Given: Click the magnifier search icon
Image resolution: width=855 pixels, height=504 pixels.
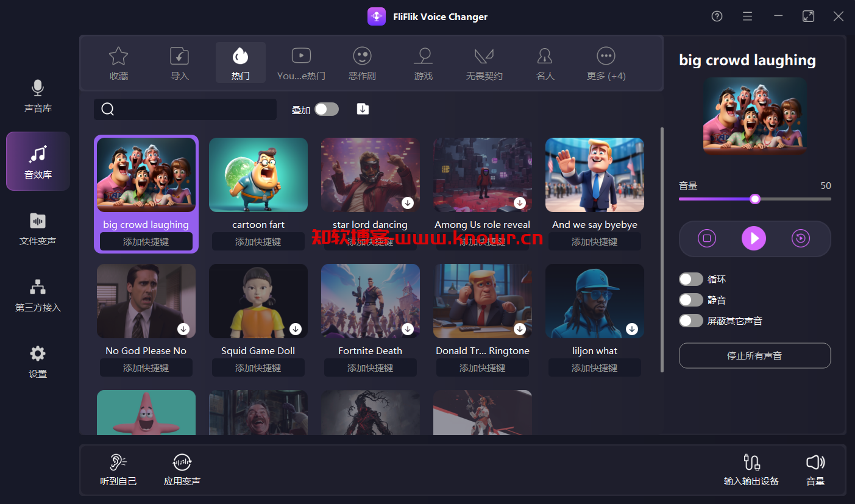Looking at the screenshot, I should point(108,109).
